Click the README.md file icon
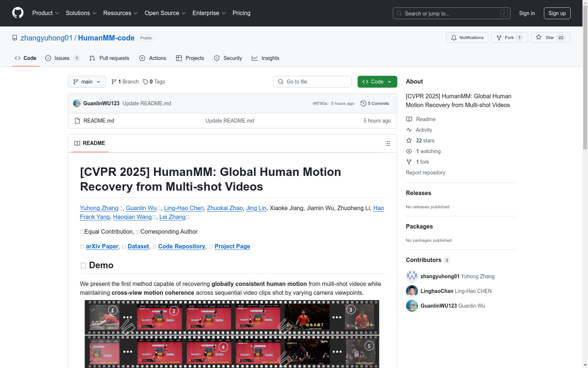This screenshot has height=368, width=588. 77,121
